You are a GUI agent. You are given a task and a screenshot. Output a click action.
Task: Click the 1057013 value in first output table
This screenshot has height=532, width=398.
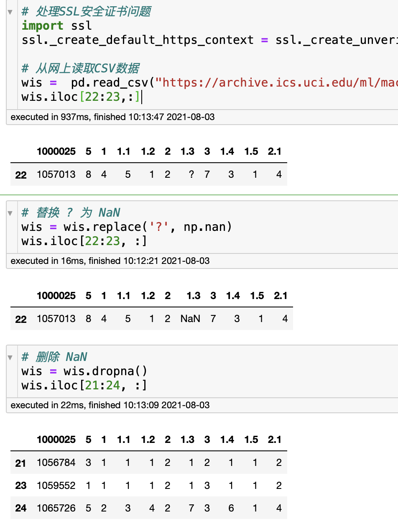[56, 174]
